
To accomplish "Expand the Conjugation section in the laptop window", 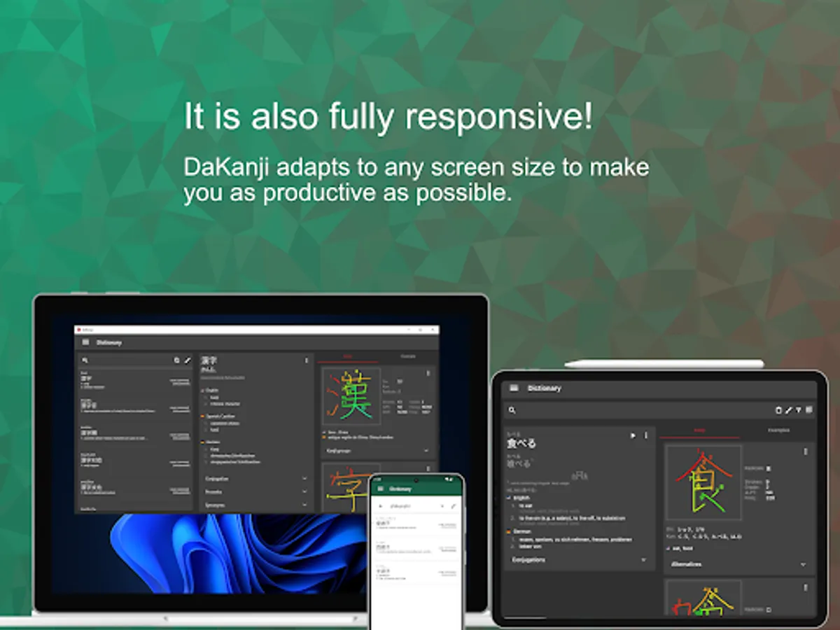I will [x=256, y=479].
